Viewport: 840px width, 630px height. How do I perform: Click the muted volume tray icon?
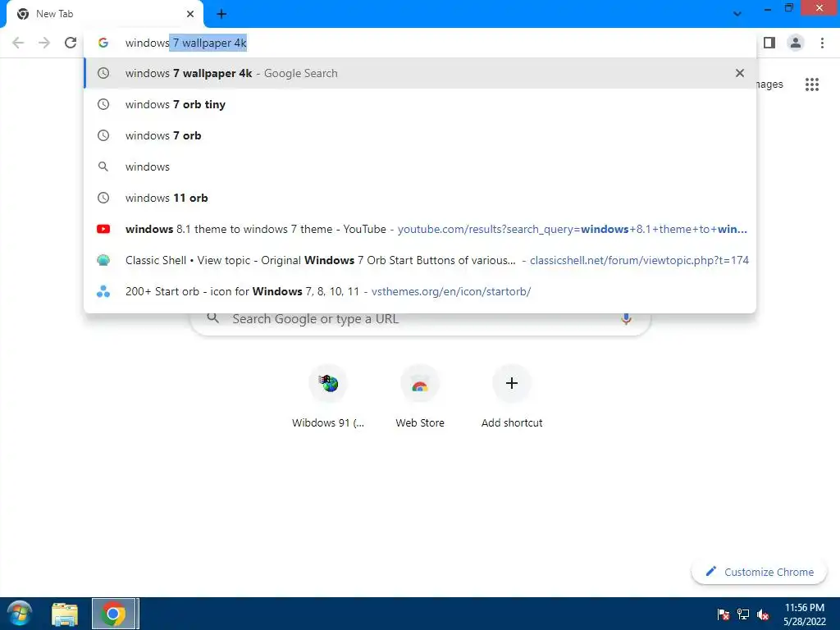click(x=763, y=614)
